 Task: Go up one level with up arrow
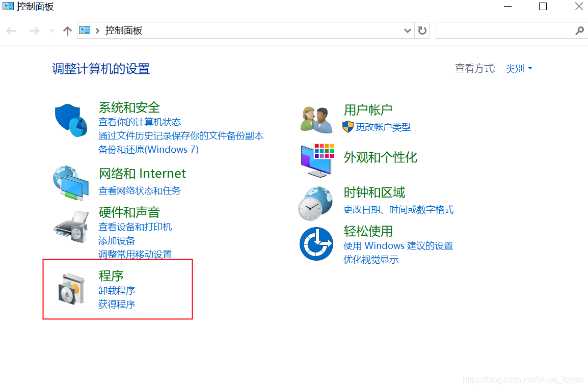(67, 31)
